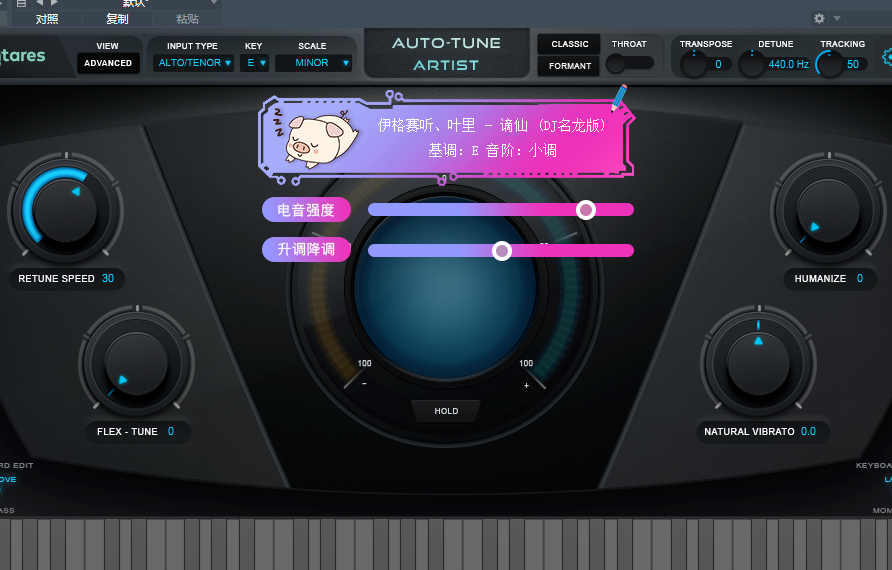Viewport: 892px width, 570px height.
Task: Toggle the Throat switch
Action: coord(629,63)
